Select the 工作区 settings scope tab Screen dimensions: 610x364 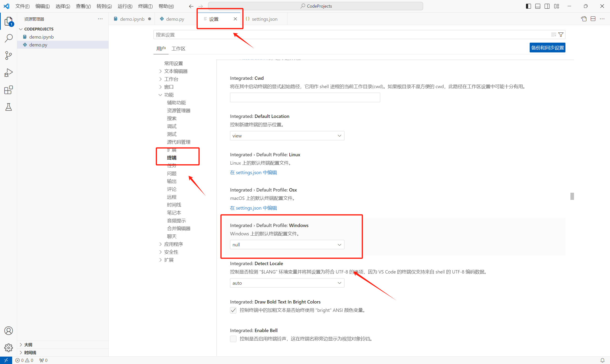[x=178, y=49]
